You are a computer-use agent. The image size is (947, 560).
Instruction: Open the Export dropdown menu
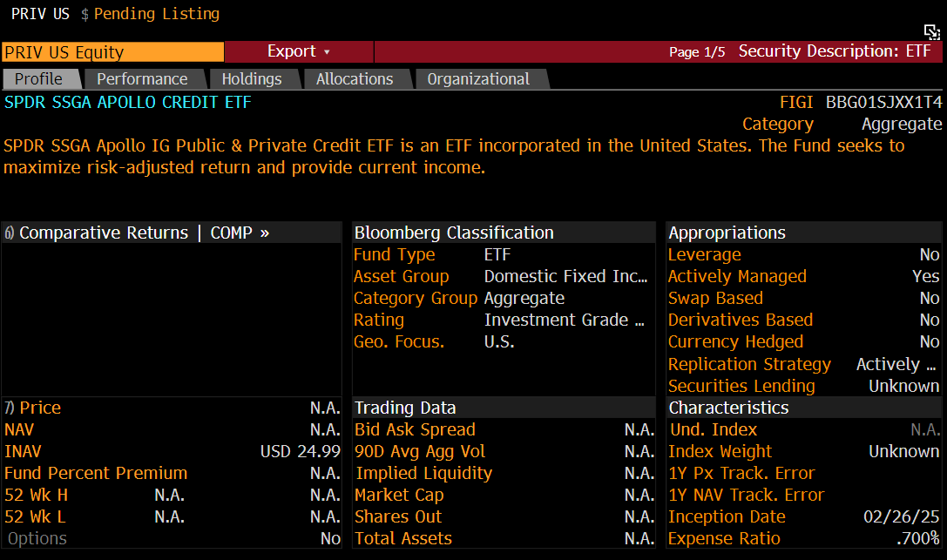(298, 51)
